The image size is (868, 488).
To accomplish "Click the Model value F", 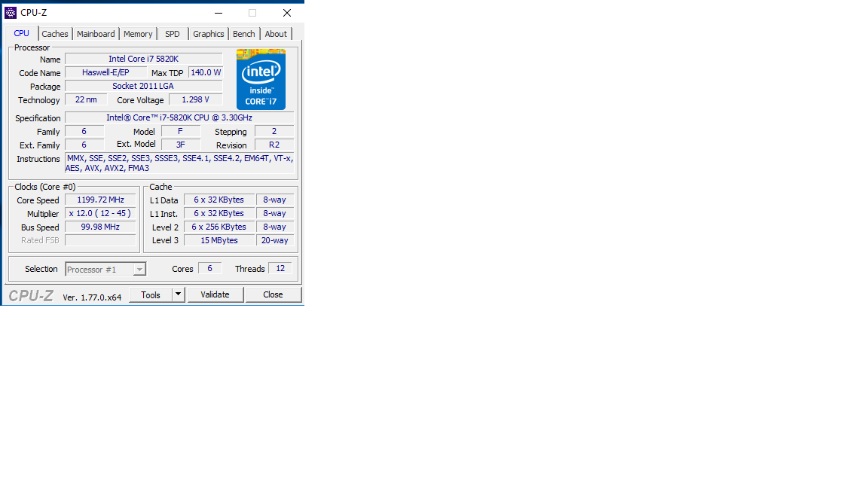I will 181,131.
